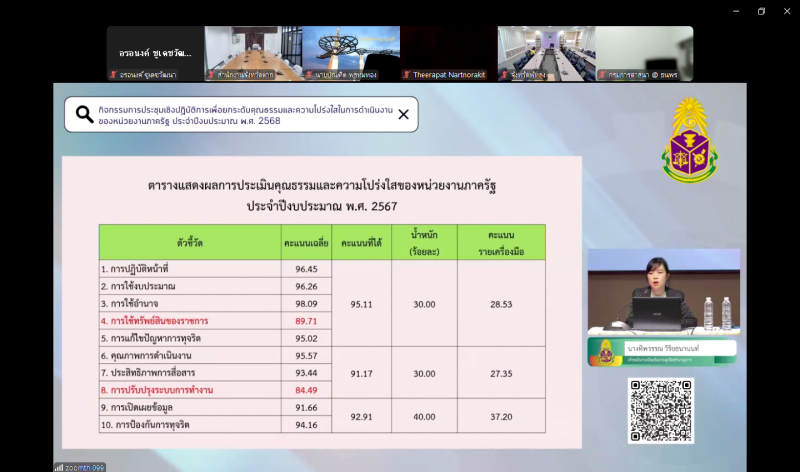Click the signal strength icon at bottom left
The image size is (800, 472).
(x=59, y=467)
